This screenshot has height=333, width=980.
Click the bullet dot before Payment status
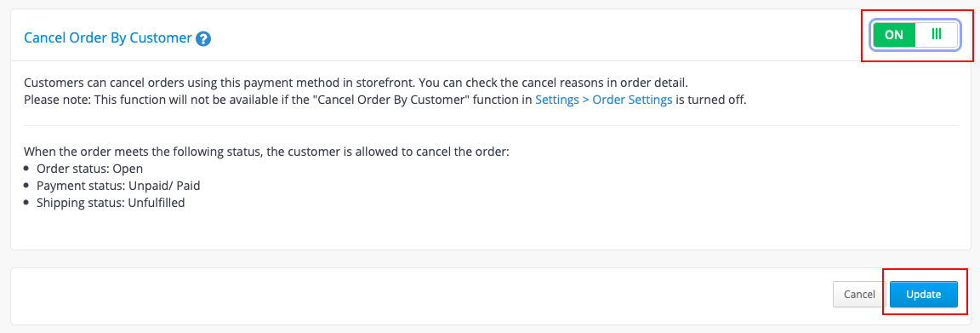tap(26, 186)
